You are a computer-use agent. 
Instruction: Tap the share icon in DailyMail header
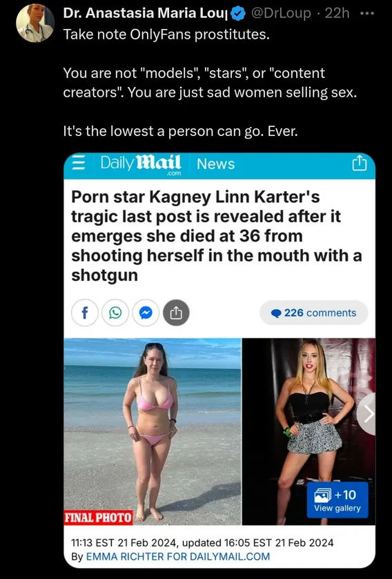[359, 164]
